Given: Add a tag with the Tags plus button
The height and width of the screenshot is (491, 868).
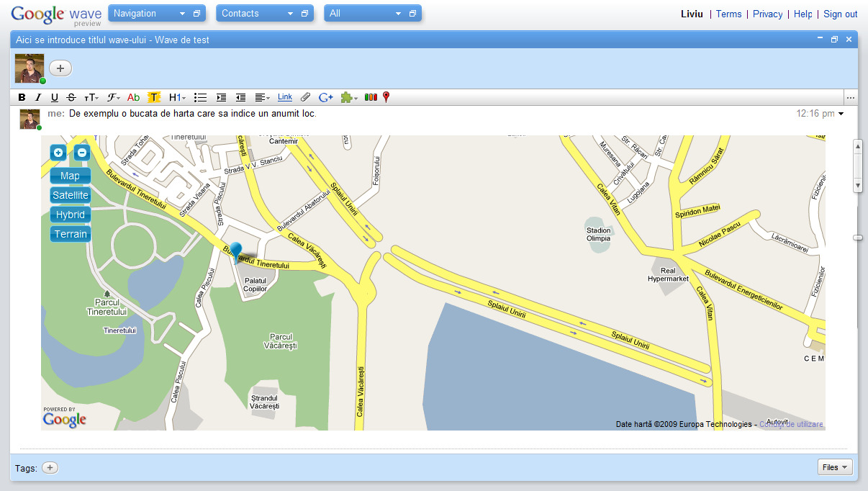Looking at the screenshot, I should pos(50,468).
